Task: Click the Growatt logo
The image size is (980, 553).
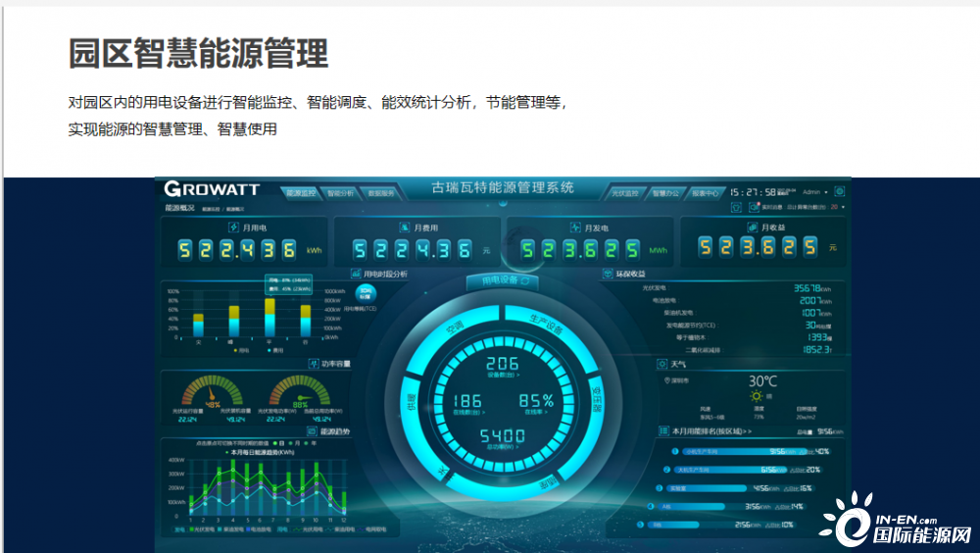Action: (212, 189)
